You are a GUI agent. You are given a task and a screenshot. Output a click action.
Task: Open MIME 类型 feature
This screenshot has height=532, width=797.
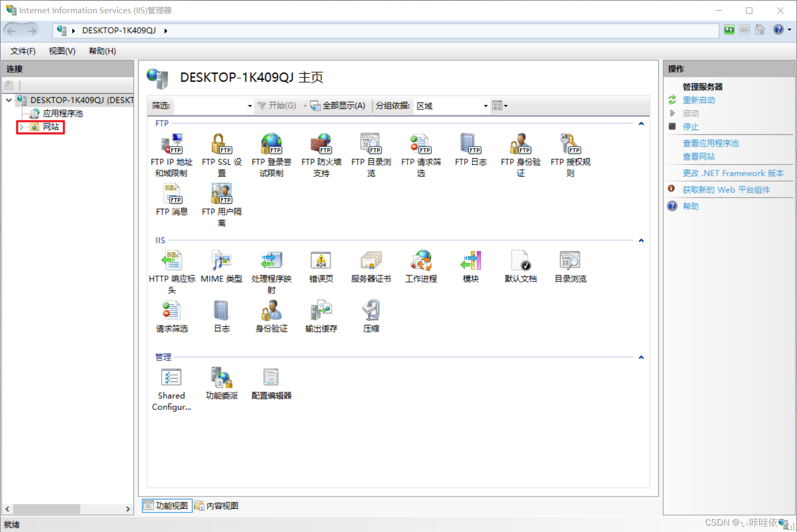[x=222, y=267]
